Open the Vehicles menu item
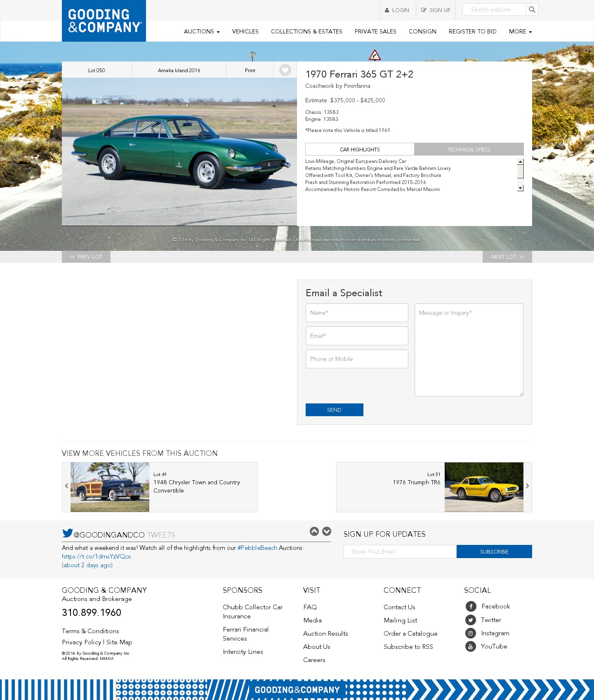Image resolution: width=594 pixels, height=700 pixels. 245,31
